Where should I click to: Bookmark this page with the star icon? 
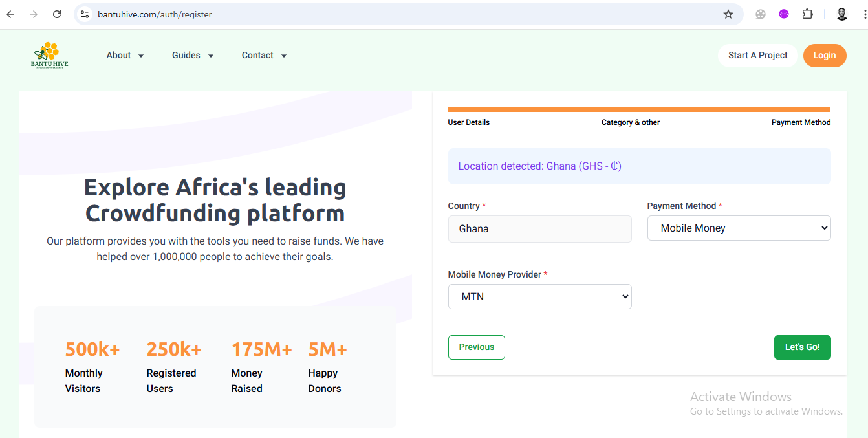click(728, 14)
